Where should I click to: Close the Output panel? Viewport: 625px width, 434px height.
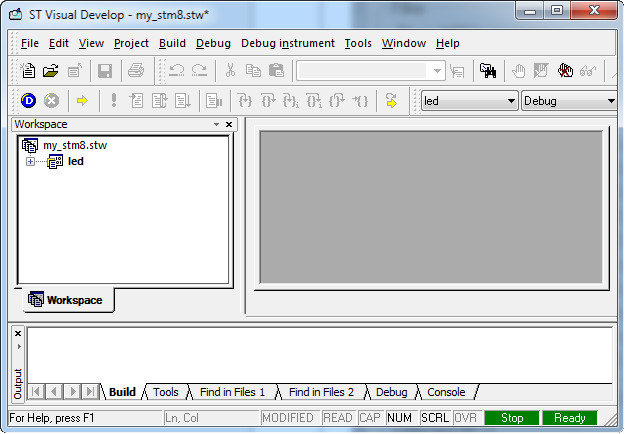18,334
